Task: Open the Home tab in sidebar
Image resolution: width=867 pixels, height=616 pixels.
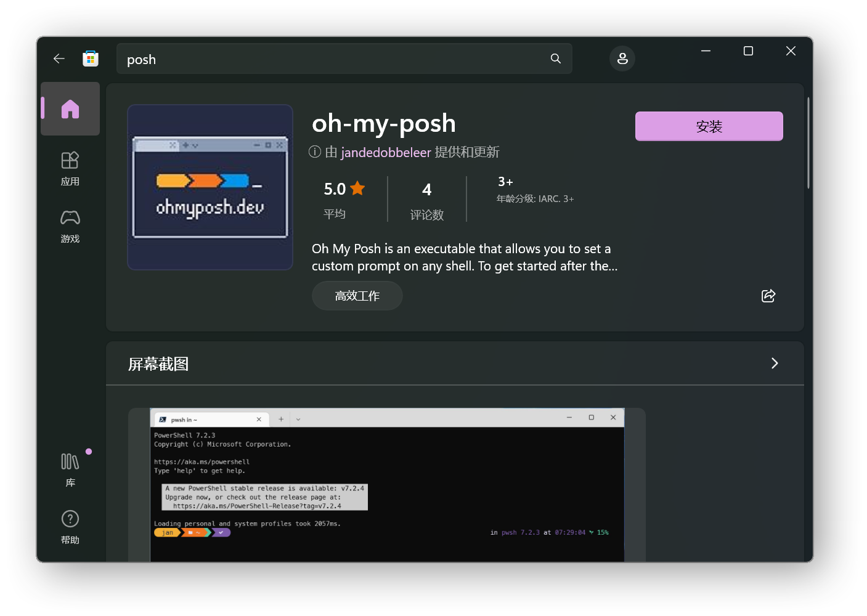Action: coord(70,109)
